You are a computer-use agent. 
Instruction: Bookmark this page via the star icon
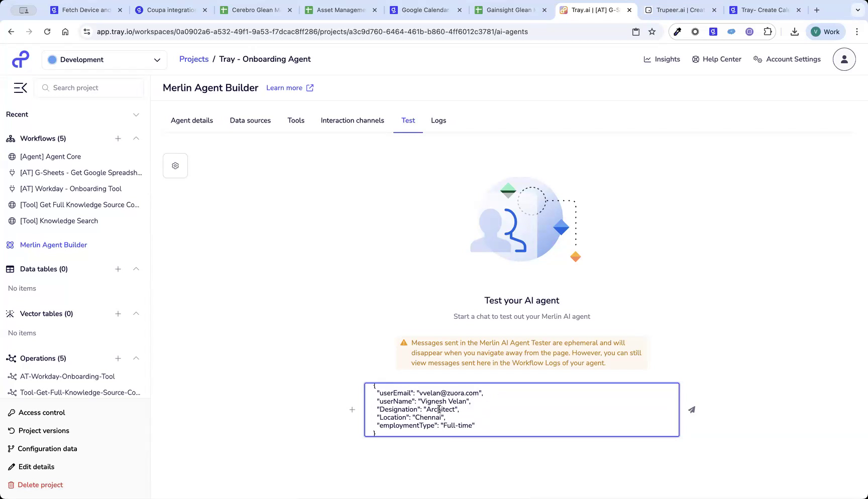652,31
